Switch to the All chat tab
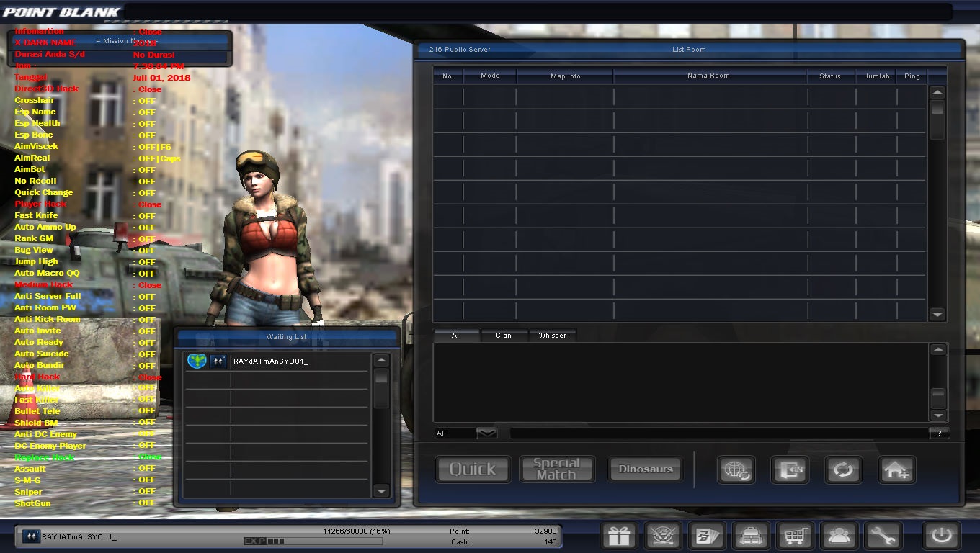Screen dimensions: 980x553 (456, 336)
